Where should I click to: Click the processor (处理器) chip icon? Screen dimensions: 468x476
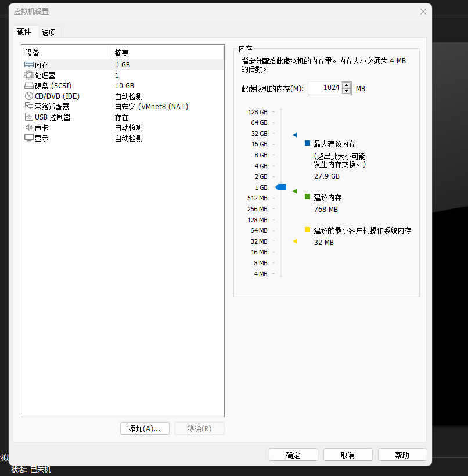(29, 75)
